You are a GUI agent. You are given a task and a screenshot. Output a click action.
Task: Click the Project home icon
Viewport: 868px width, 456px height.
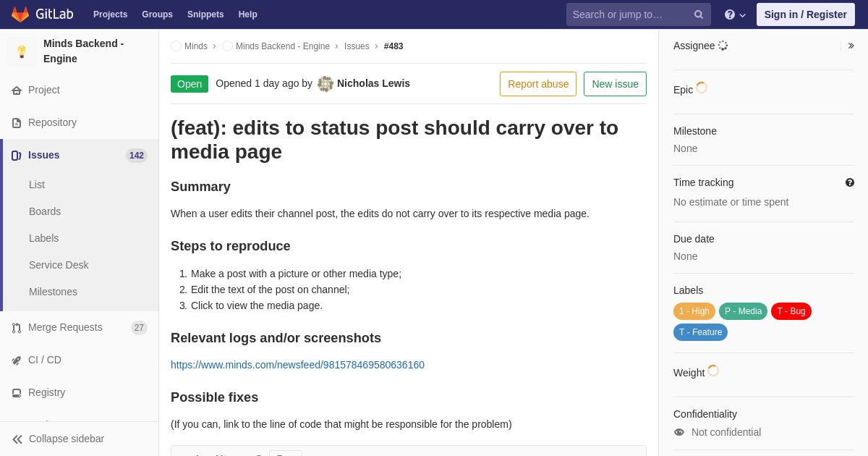tap(17, 90)
